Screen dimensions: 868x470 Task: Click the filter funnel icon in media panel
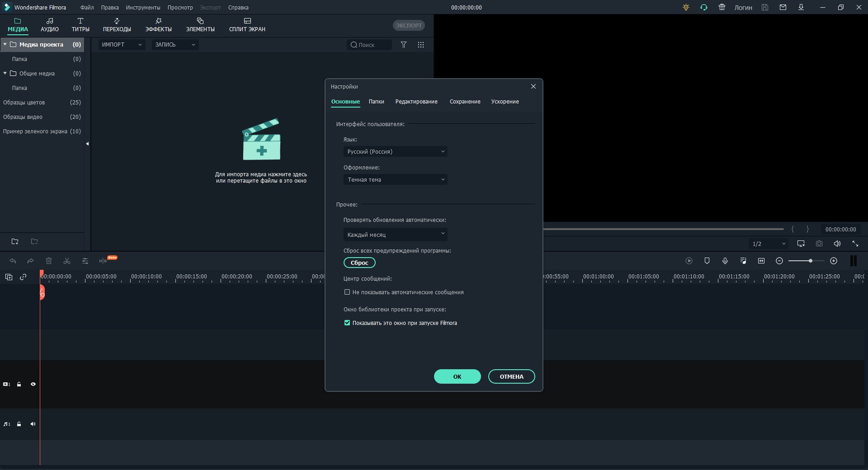coord(404,45)
